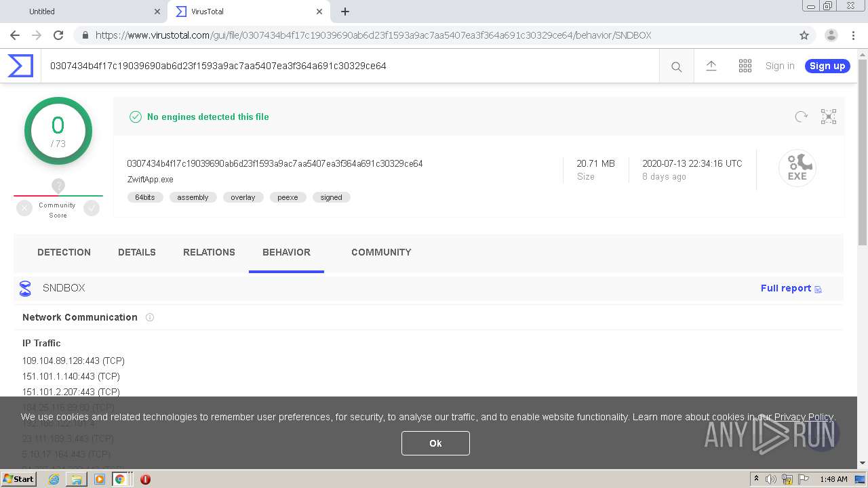Screen dimensions: 868x488
Task: Open a new browser tab
Action: pos(345,12)
